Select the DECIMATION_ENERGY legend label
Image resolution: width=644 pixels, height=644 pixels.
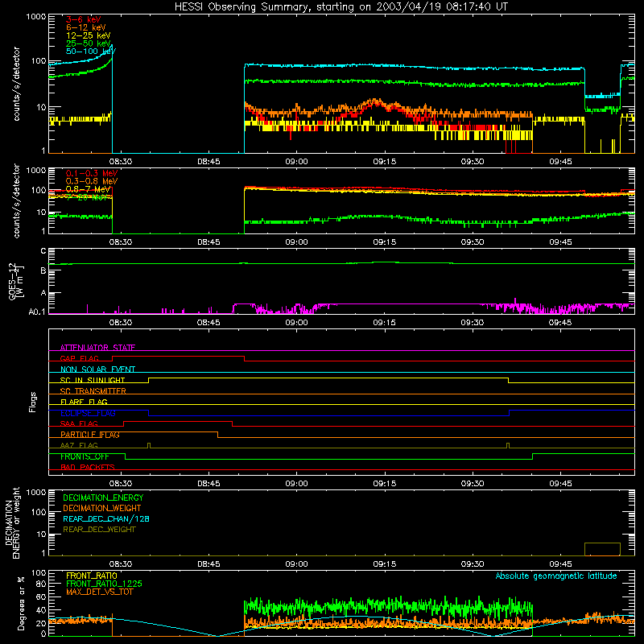pos(103,497)
